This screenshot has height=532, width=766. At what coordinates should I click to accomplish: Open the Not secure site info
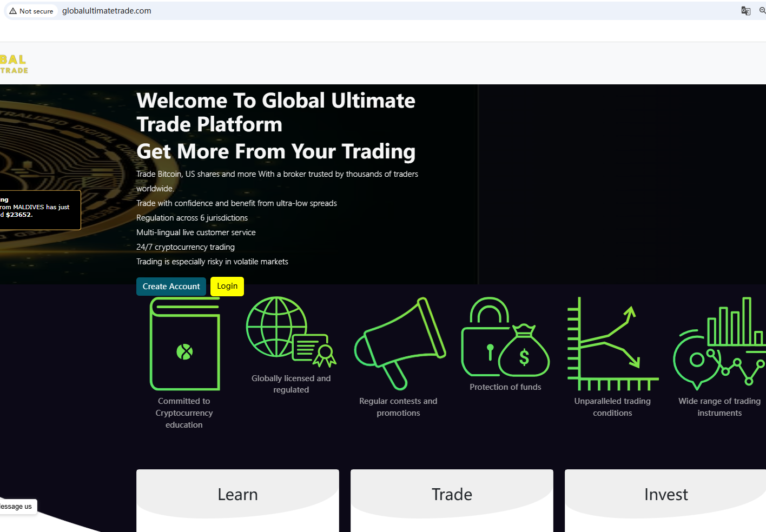pyautogui.click(x=31, y=11)
